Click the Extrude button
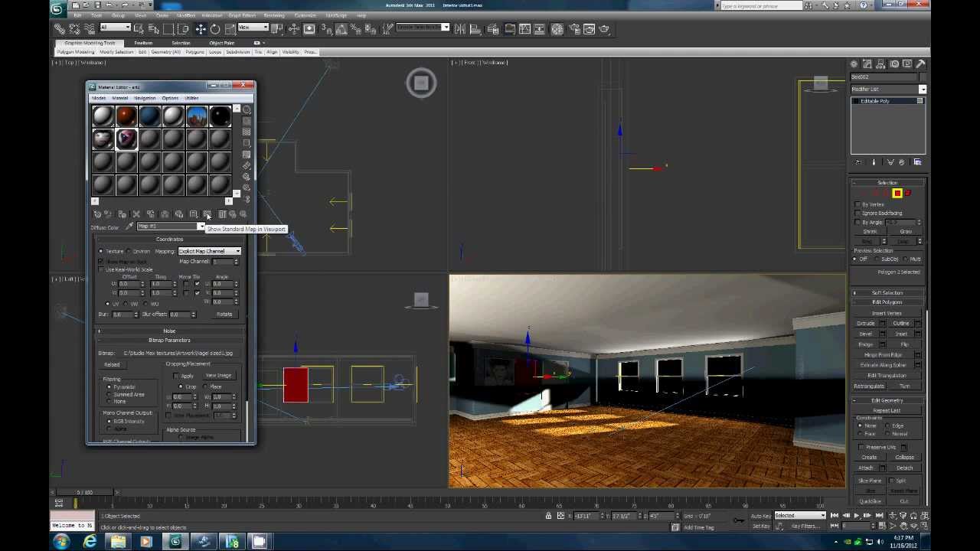This screenshot has height=551, width=980. (865, 323)
